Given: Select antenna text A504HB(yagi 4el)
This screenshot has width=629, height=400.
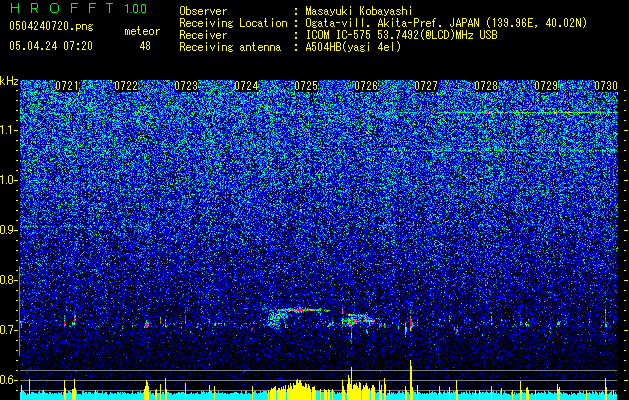Looking at the screenshot, I should click(353, 47).
